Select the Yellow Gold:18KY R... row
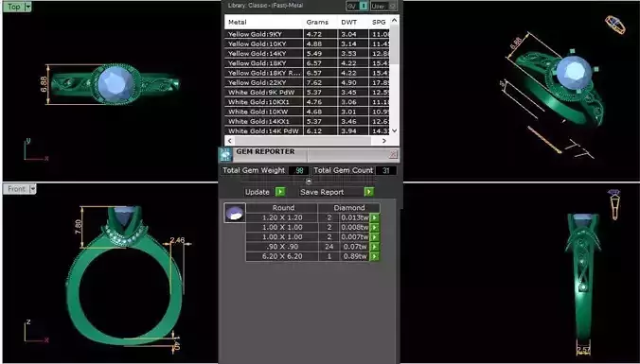Screen dimensions: 640x364 [x=308, y=73]
